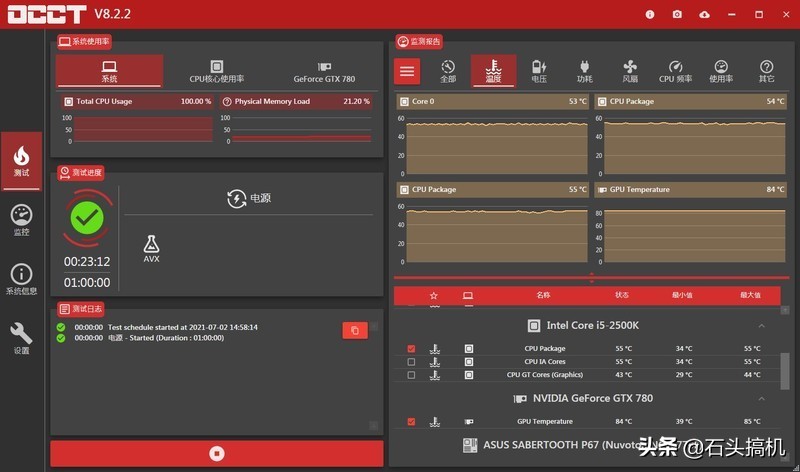Stop the running test
Screen dimensions: 800x472
(x=217, y=454)
